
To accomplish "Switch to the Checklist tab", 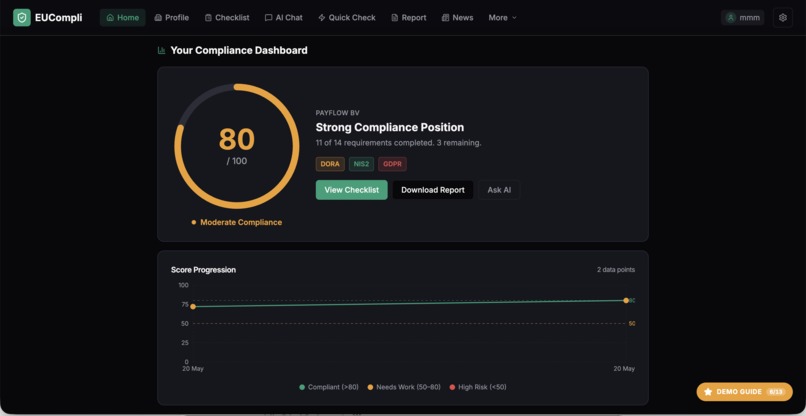I will (227, 17).
